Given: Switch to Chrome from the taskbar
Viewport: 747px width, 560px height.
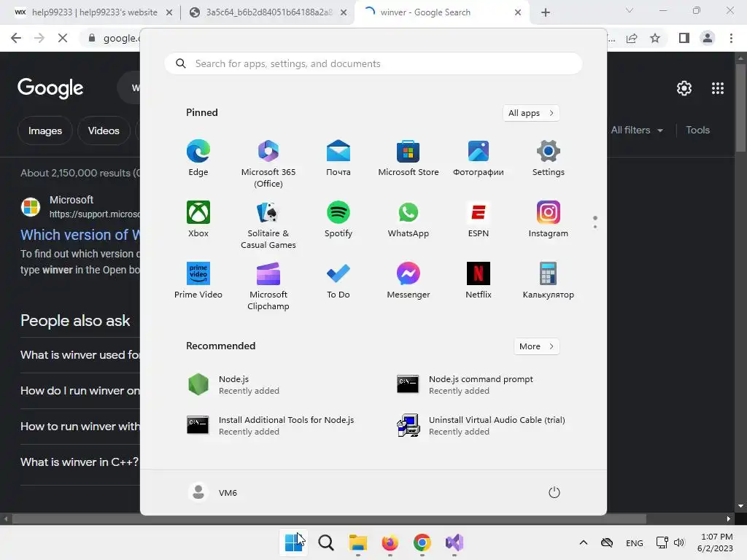Looking at the screenshot, I should 422,542.
